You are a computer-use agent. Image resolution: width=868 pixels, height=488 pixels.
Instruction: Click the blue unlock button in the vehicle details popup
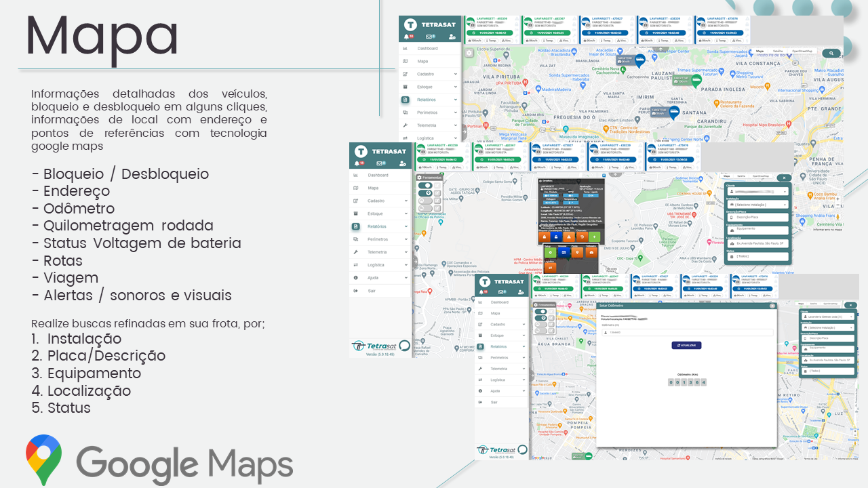click(556, 237)
